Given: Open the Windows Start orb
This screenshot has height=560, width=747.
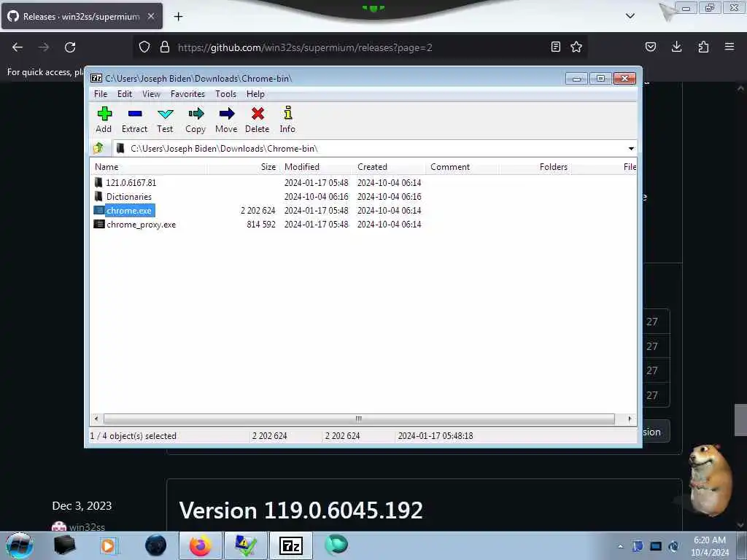Looking at the screenshot, I should 19,545.
